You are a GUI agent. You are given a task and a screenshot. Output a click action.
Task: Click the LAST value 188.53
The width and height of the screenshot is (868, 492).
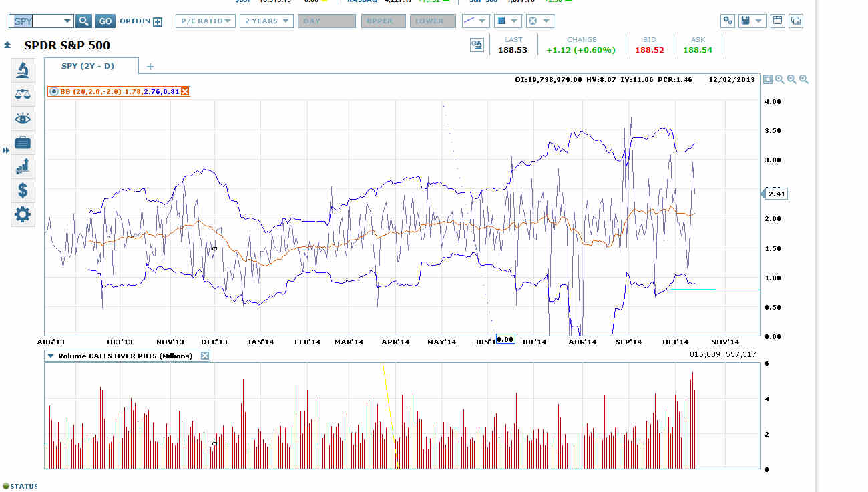click(x=513, y=50)
